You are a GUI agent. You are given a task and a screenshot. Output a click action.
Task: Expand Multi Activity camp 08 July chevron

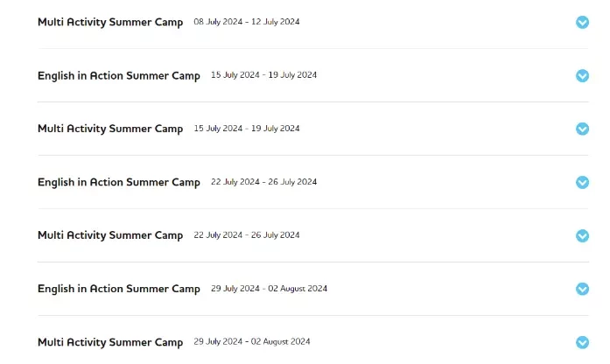pyautogui.click(x=582, y=22)
